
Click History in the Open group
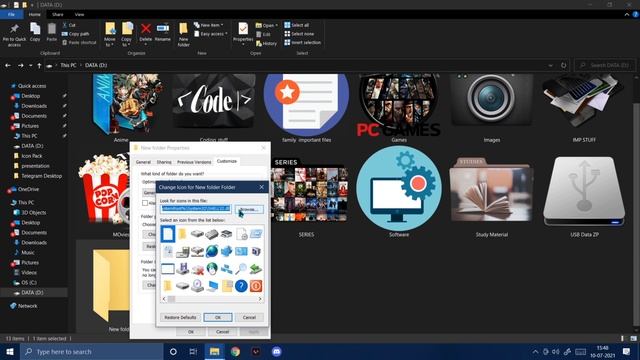pyautogui.click(x=267, y=43)
